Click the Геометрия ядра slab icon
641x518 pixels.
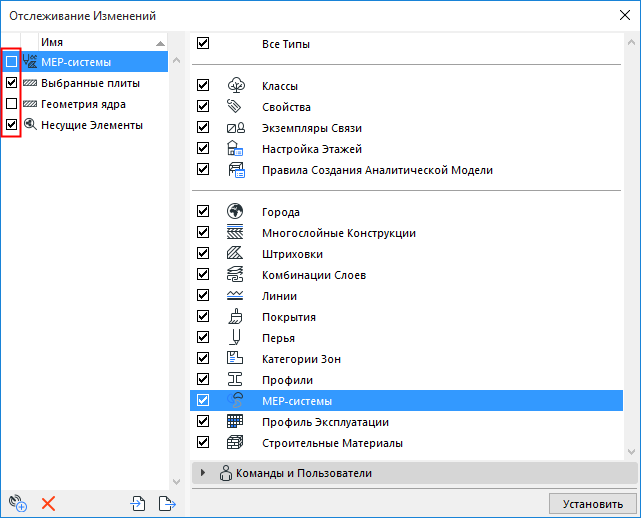point(30,104)
